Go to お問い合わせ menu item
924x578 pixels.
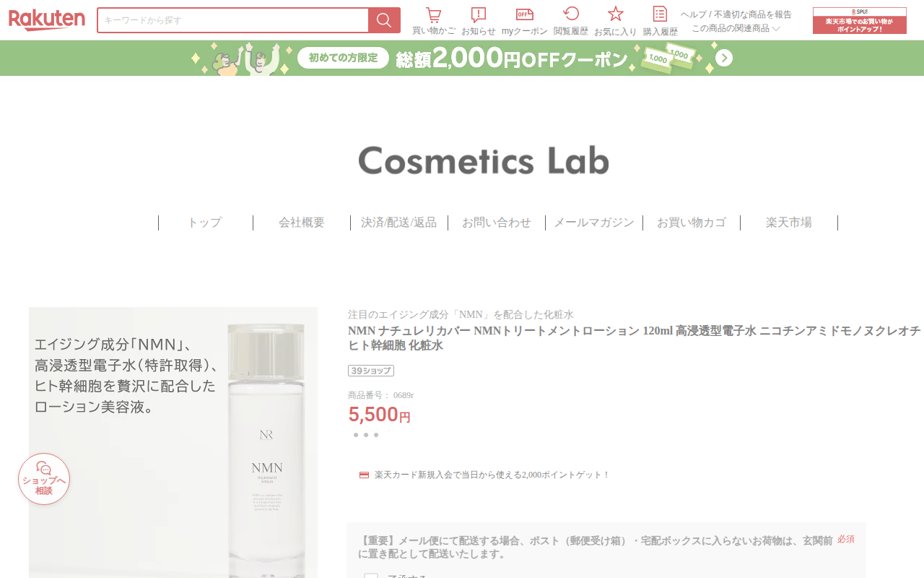pos(497,223)
